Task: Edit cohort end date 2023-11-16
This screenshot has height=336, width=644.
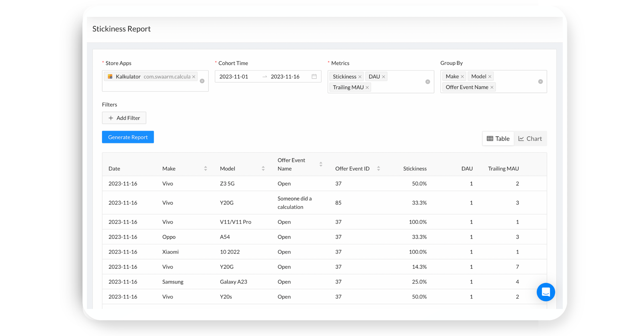Action: [x=285, y=77]
